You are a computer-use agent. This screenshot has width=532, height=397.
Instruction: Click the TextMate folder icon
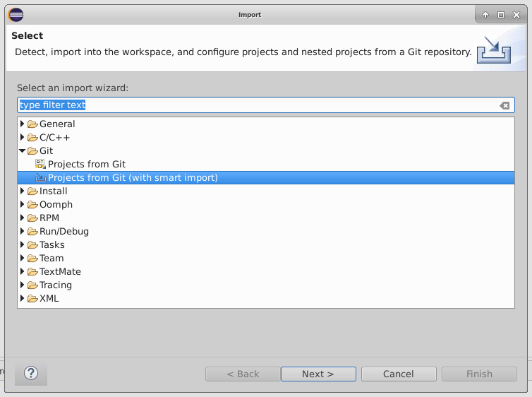tap(32, 272)
